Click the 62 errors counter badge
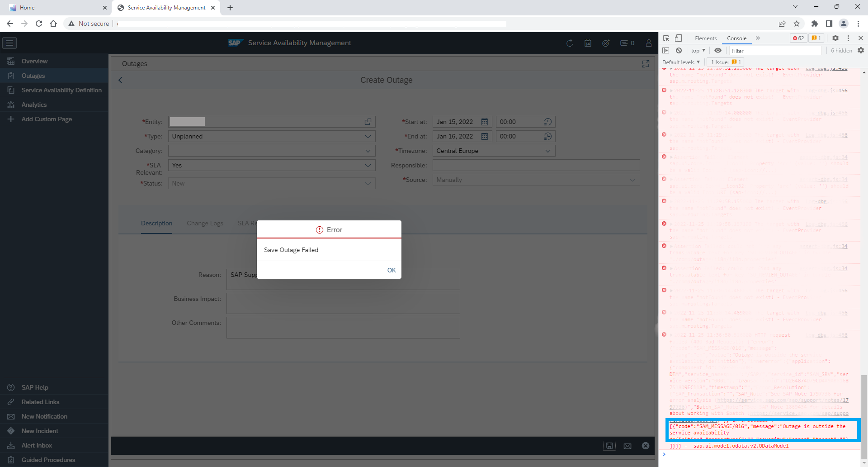The width and height of the screenshot is (868, 467). click(798, 38)
